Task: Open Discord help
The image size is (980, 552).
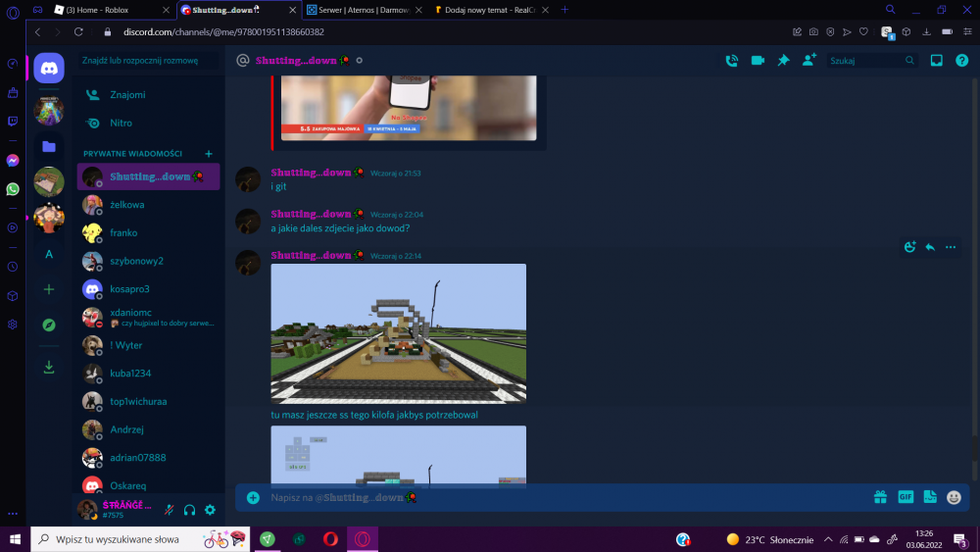Action: click(962, 61)
